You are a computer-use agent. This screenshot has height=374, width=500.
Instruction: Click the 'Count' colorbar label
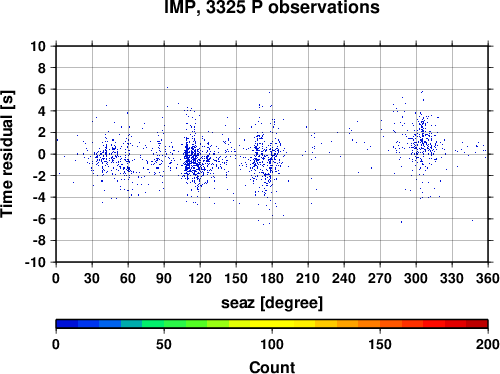(x=272, y=367)
